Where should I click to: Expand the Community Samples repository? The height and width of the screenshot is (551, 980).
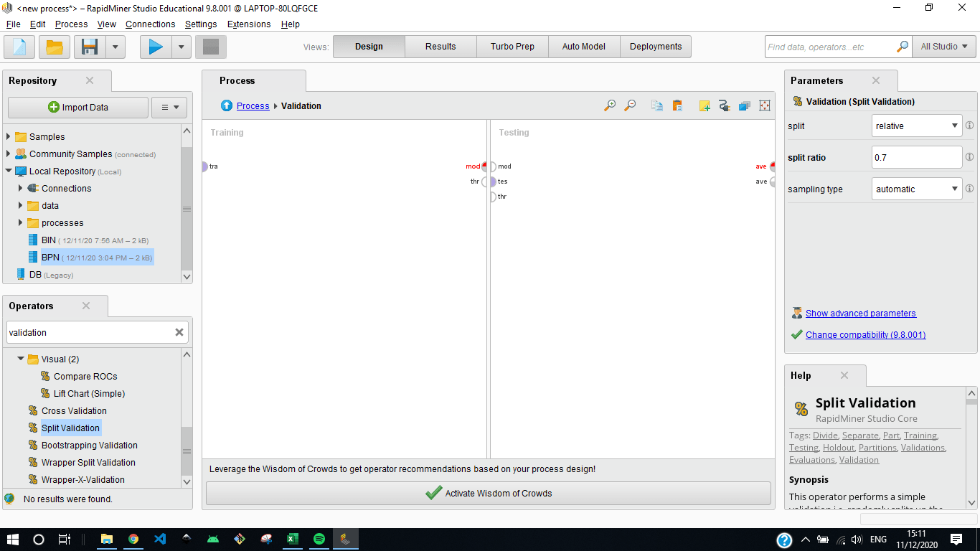point(9,154)
